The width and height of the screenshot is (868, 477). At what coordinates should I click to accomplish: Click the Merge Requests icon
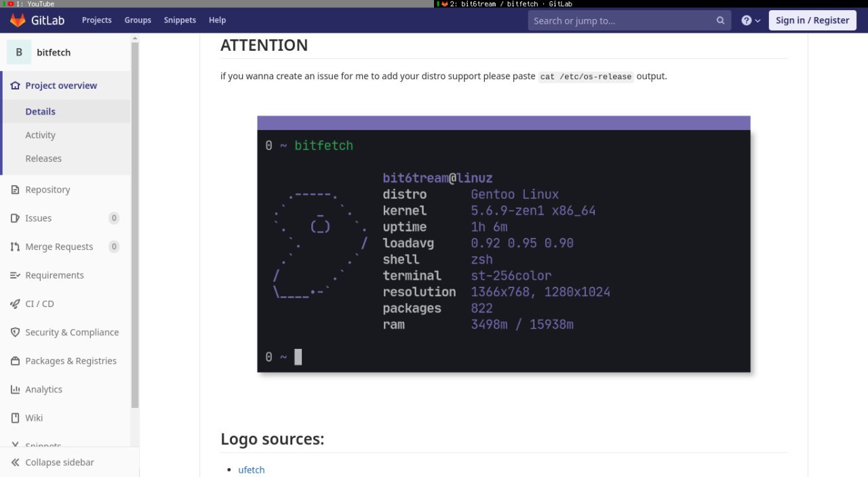coord(15,247)
